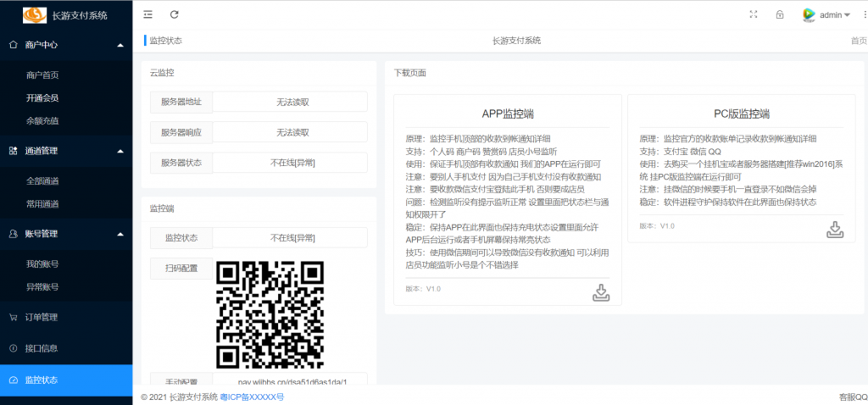Click the 账号管理 user icon
The height and width of the screenshot is (405, 868).
pos(14,234)
